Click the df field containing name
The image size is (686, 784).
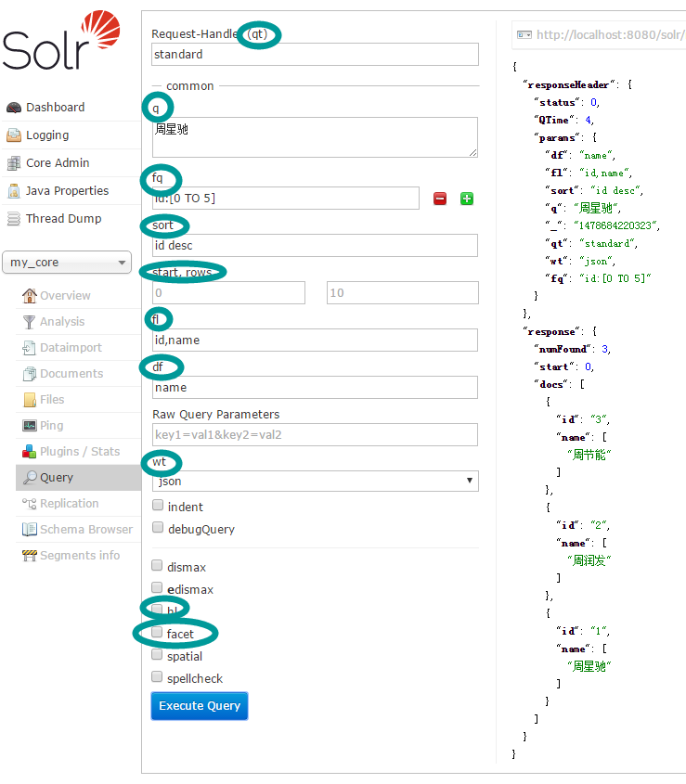[316, 388]
